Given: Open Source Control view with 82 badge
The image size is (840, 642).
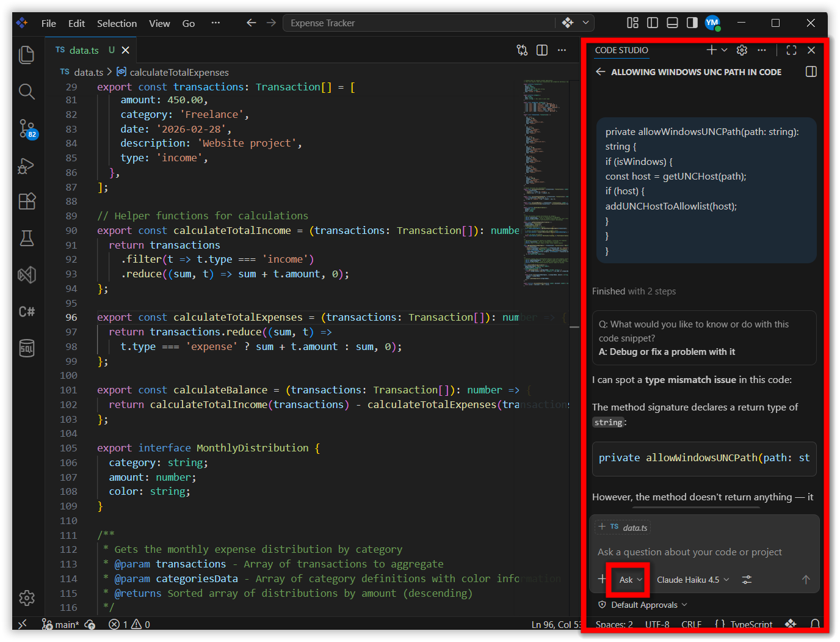Looking at the screenshot, I should pyautogui.click(x=27, y=129).
